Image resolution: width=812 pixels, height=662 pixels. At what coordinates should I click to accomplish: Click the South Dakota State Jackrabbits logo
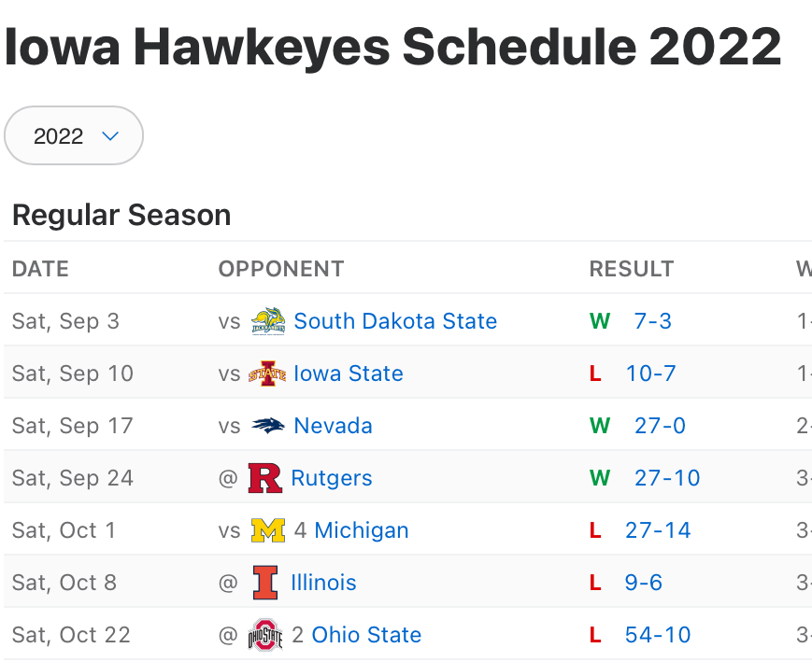pyautogui.click(x=268, y=321)
